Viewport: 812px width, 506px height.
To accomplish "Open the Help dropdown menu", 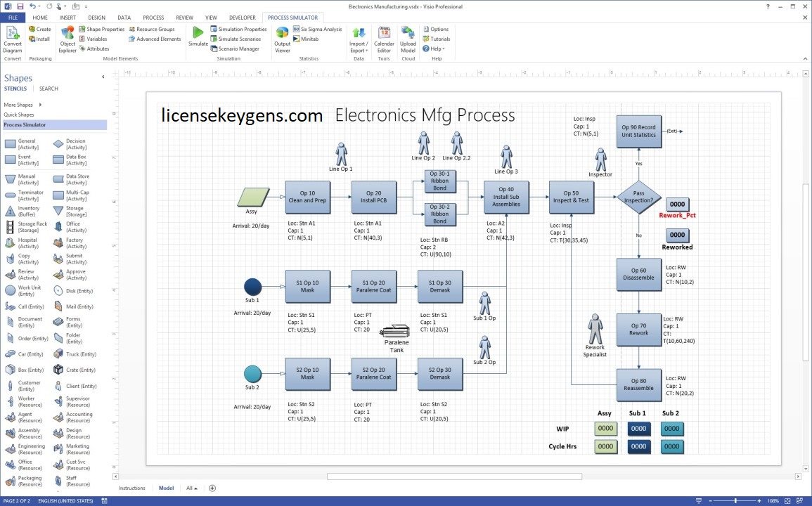I will tap(434, 48).
